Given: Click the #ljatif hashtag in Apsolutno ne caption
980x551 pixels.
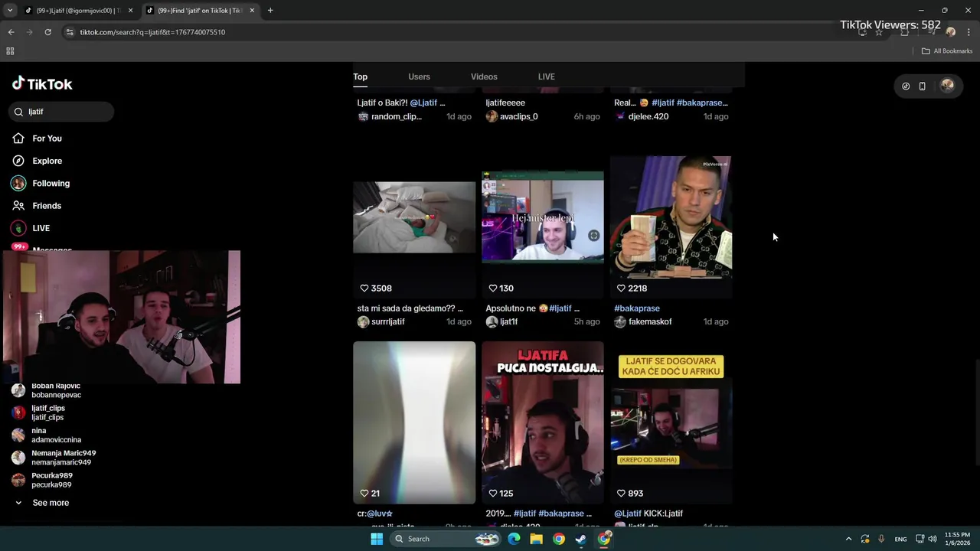Looking at the screenshot, I should click(x=560, y=308).
